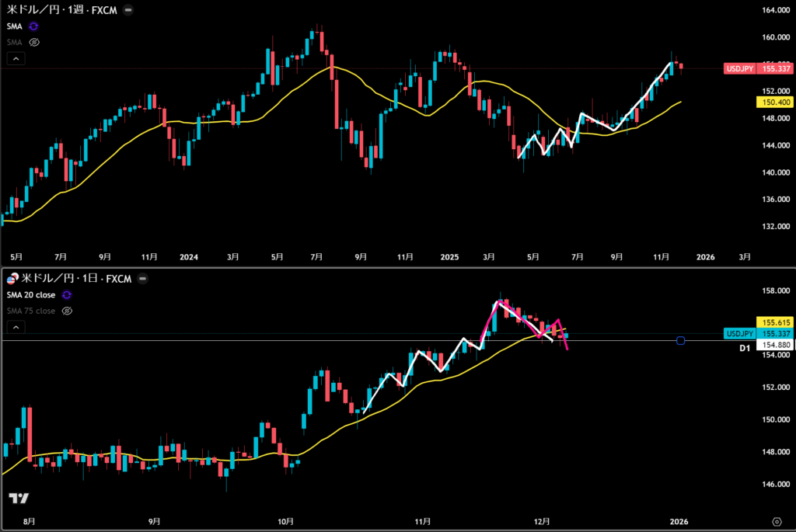796x532 pixels.
Task: Select the blue square handle on the horizontal line
Action: pos(681,340)
